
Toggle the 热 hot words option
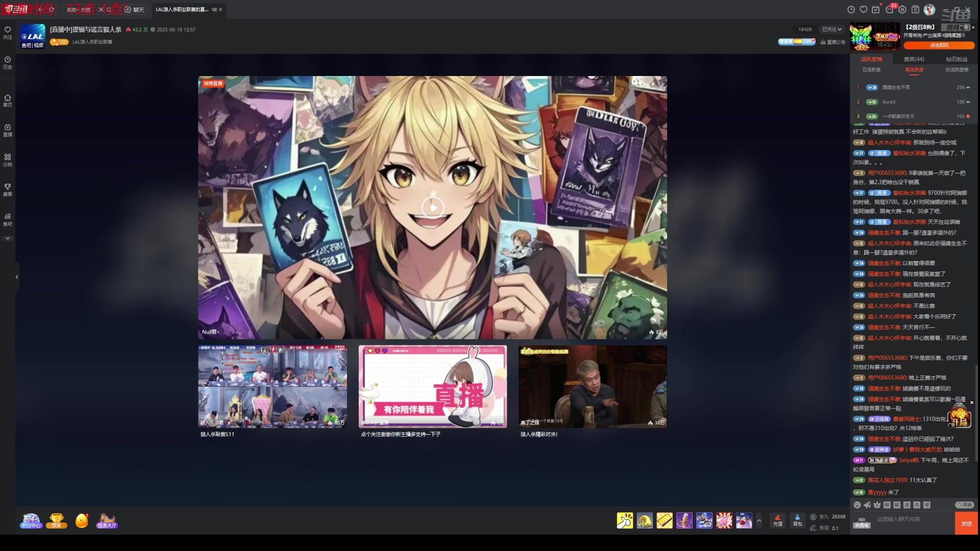[917, 505]
